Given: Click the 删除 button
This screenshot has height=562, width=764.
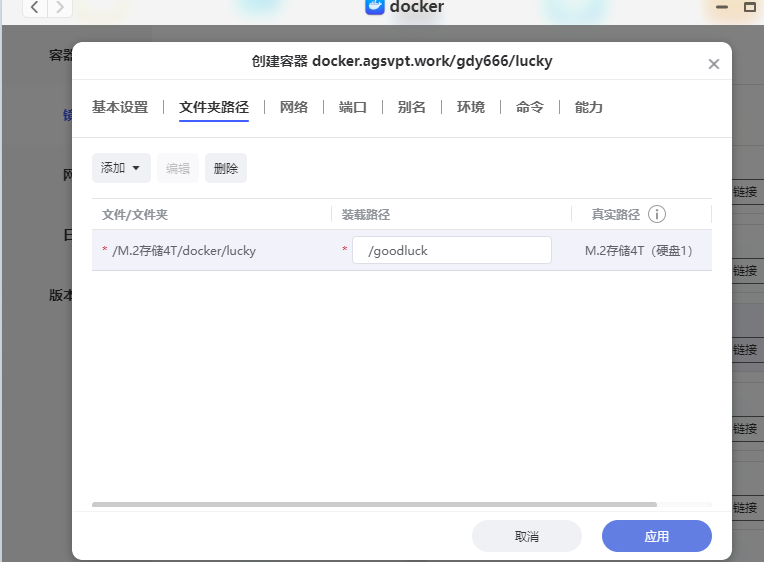Looking at the screenshot, I should pyautogui.click(x=226, y=168).
